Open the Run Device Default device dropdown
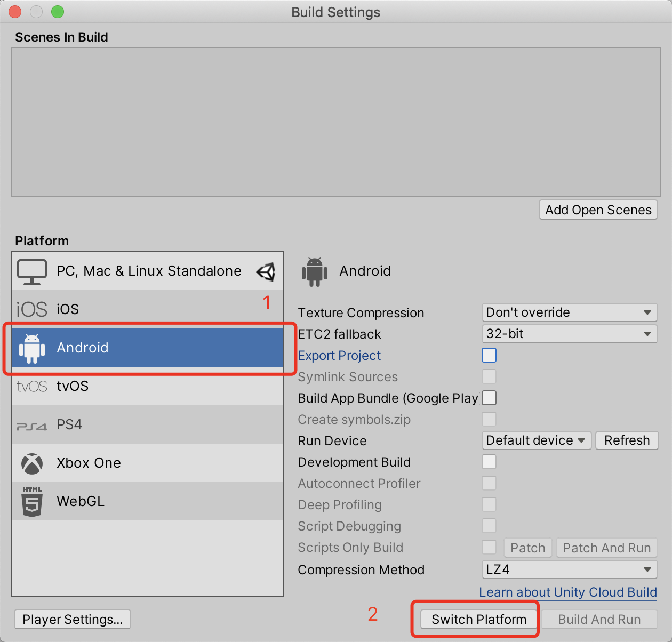The image size is (672, 642). (537, 440)
